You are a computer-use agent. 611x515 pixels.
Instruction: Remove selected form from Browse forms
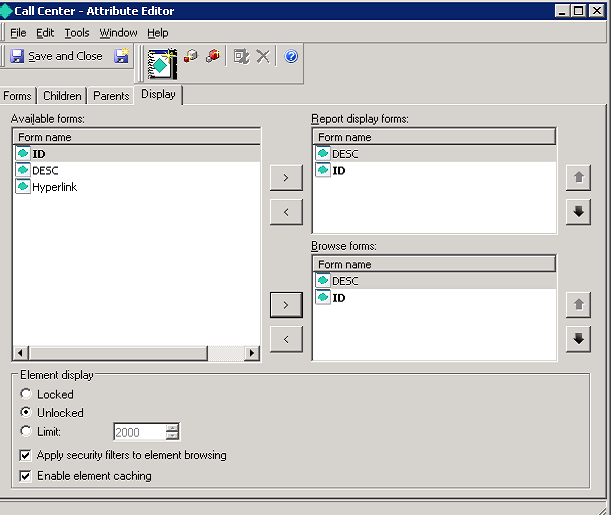286,340
